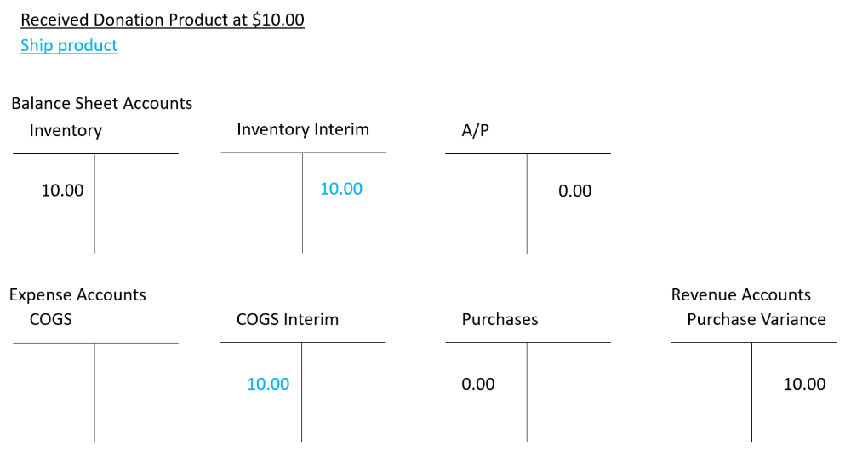Click the 'Balance Sheet Accounts' label
This screenshot has height=468, width=868.
(x=102, y=104)
